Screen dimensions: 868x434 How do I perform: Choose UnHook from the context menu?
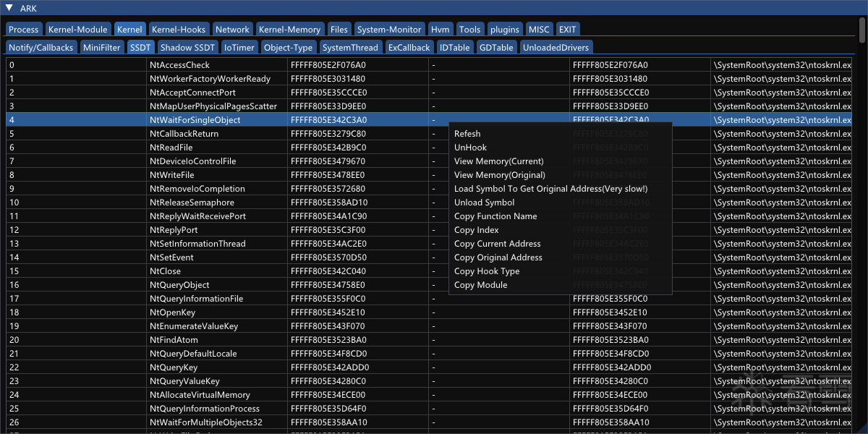click(561, 148)
